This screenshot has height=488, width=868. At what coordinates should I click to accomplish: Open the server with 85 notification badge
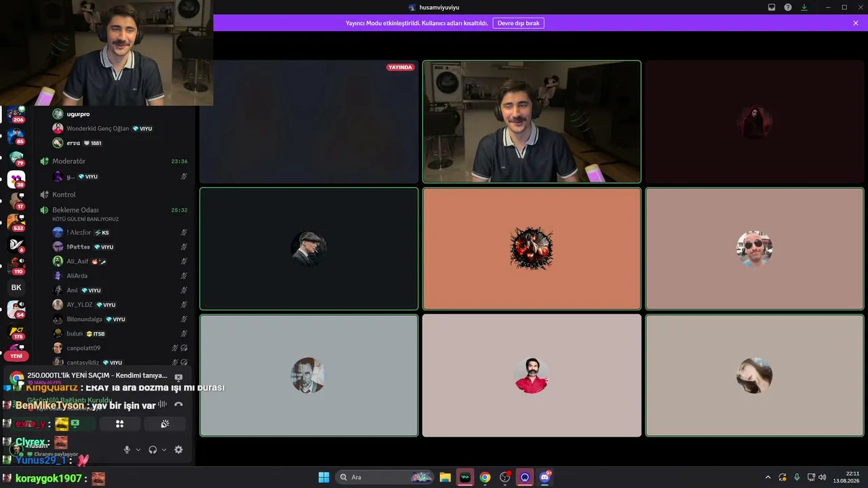[16, 136]
